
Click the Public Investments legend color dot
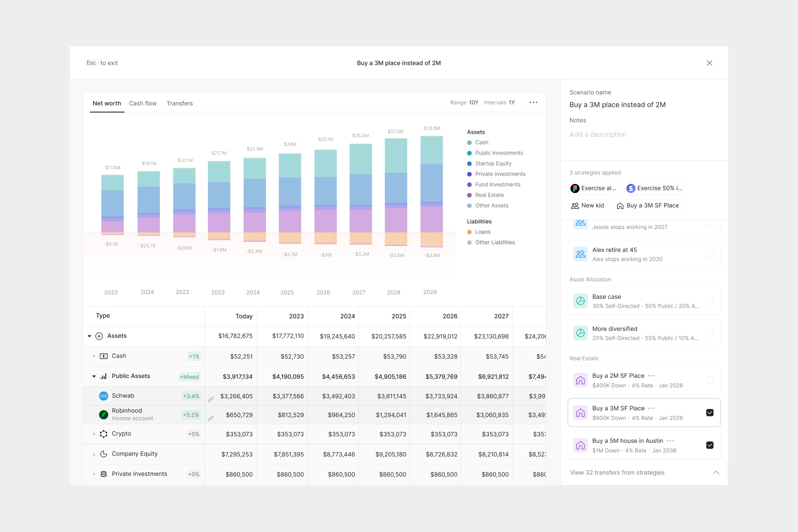click(x=469, y=153)
